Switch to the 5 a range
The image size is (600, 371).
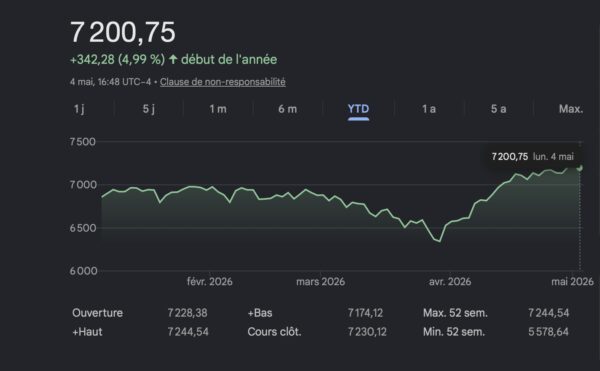pyautogui.click(x=499, y=109)
